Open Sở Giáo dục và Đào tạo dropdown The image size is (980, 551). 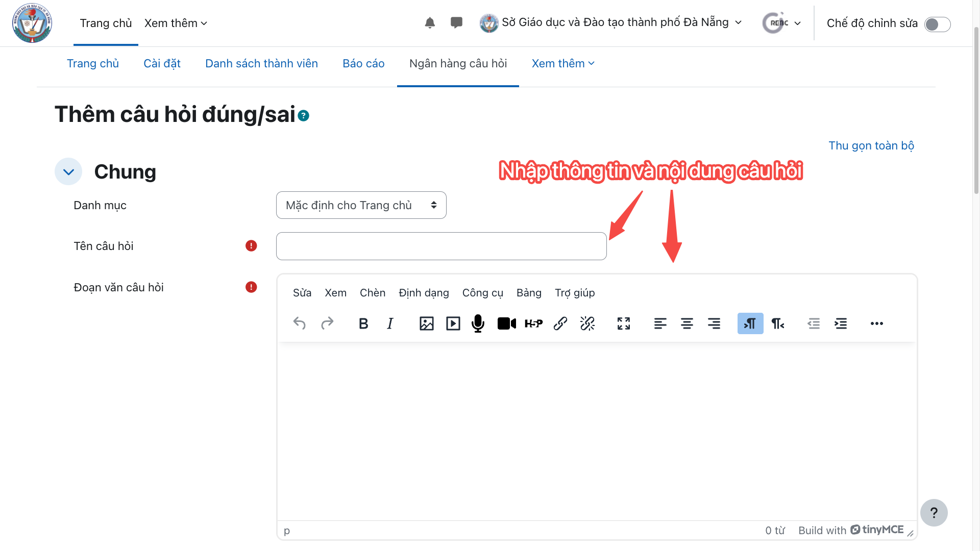click(611, 22)
